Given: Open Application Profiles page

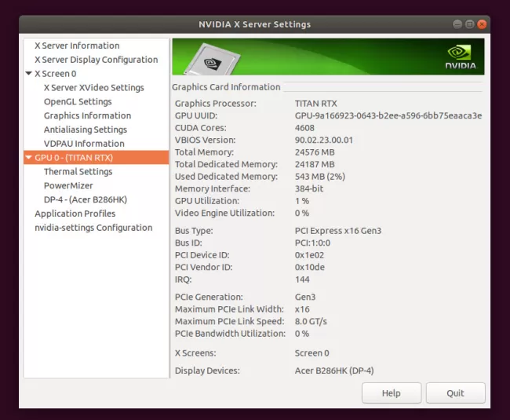Looking at the screenshot, I should [x=75, y=214].
